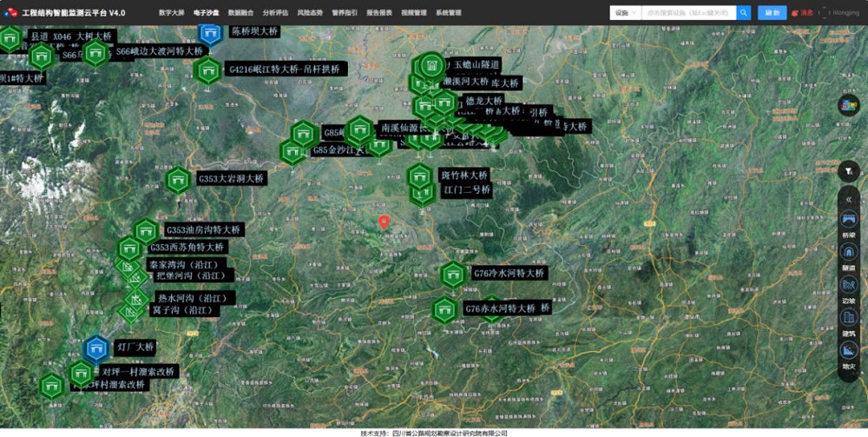Open the liongjing user account menu
Image resolution: width=868 pixels, height=437 pixels.
(840, 13)
